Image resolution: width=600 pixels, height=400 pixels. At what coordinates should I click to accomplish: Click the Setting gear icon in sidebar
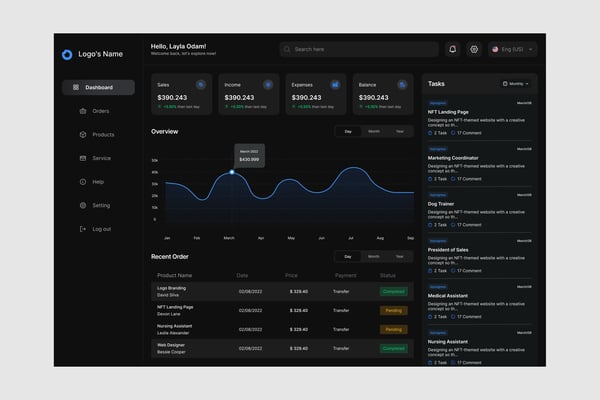(83, 205)
